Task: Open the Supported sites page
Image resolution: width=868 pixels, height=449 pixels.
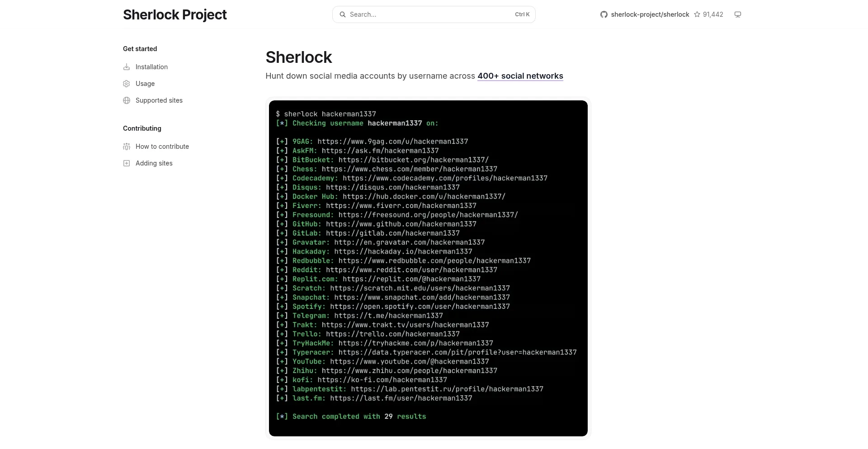Action: coord(159,100)
